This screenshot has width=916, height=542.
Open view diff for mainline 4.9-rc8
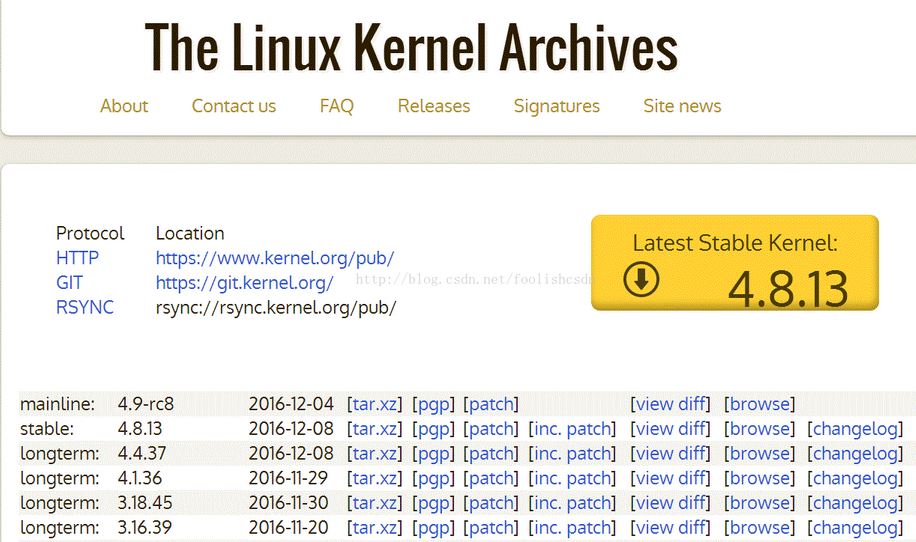[x=670, y=404]
